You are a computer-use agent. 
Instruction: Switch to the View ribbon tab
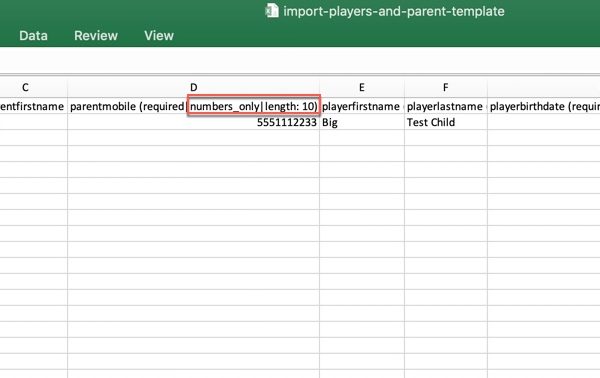[159, 36]
